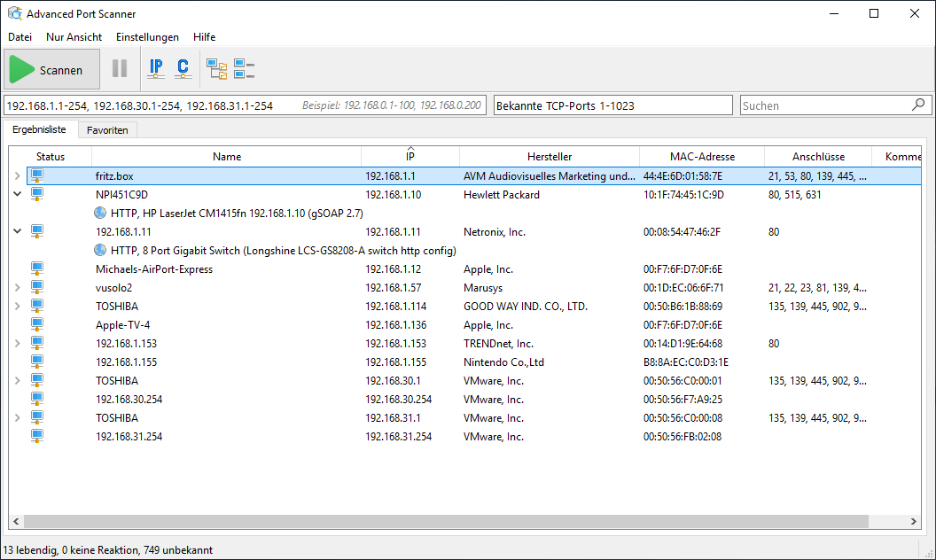Sort by the Anschlüsse column header
The width and height of the screenshot is (936, 560).
[818, 157]
